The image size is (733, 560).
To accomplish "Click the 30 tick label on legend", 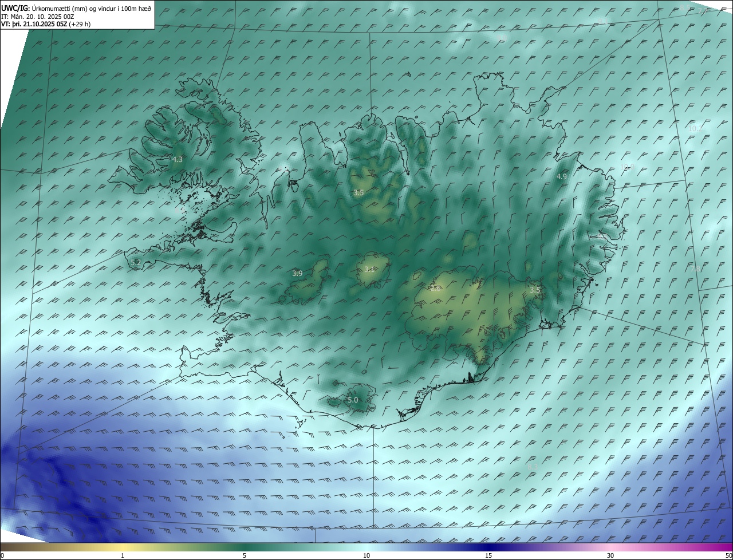I will click(610, 555).
